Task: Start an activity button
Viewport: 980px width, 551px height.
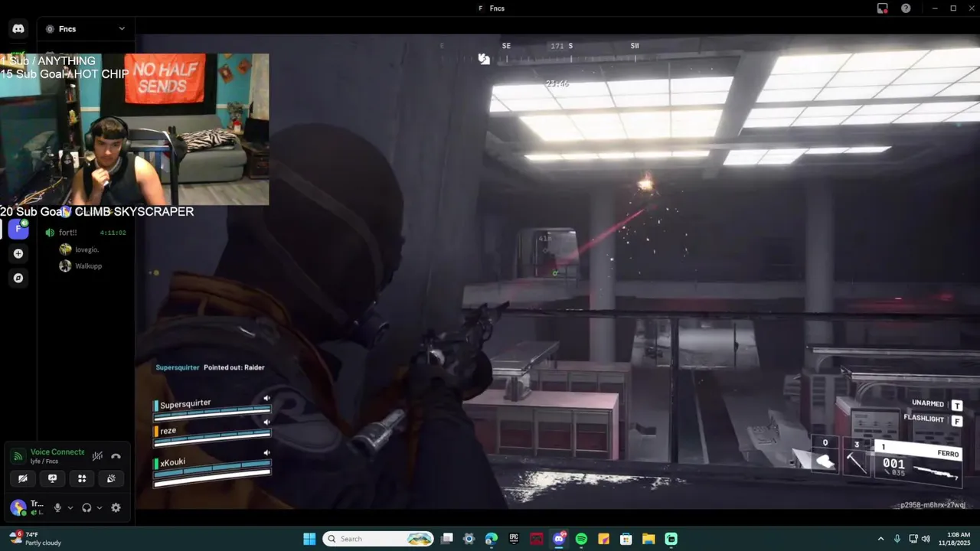Action: coord(81,478)
